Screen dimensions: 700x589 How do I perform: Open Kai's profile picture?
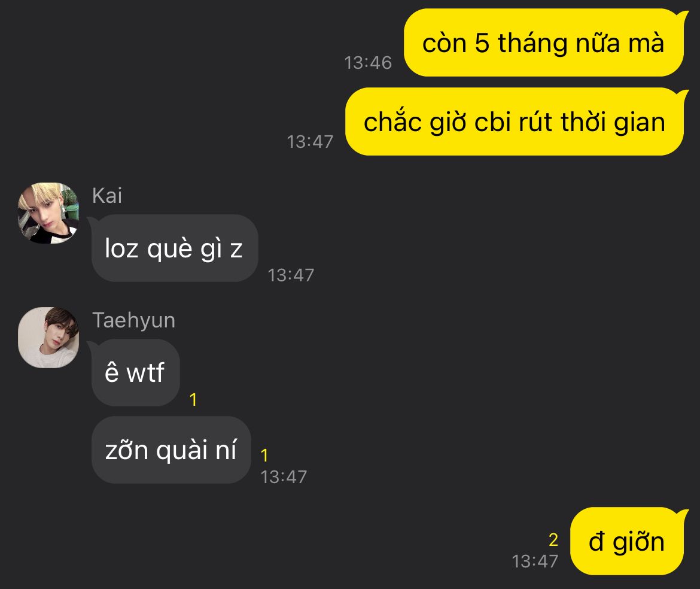click(x=48, y=213)
